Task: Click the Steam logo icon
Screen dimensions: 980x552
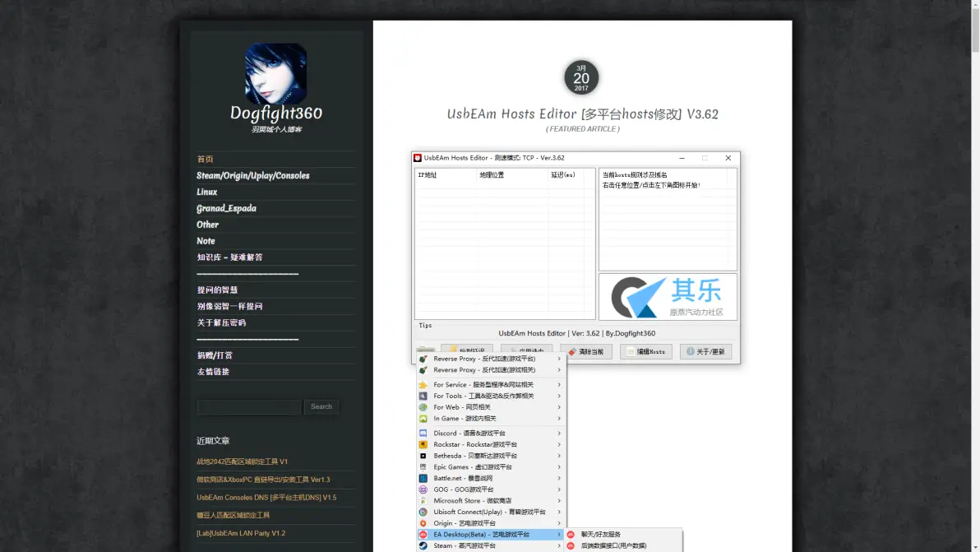Action: point(423,545)
